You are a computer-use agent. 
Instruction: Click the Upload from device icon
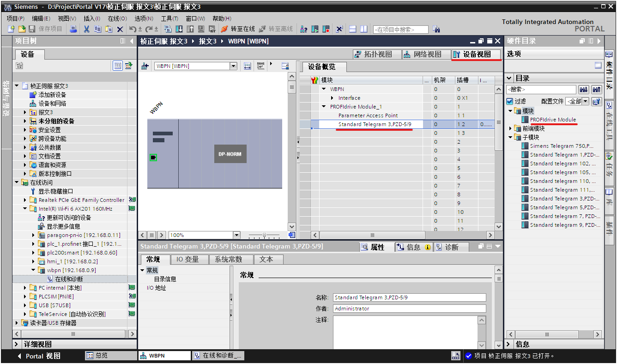190,29
